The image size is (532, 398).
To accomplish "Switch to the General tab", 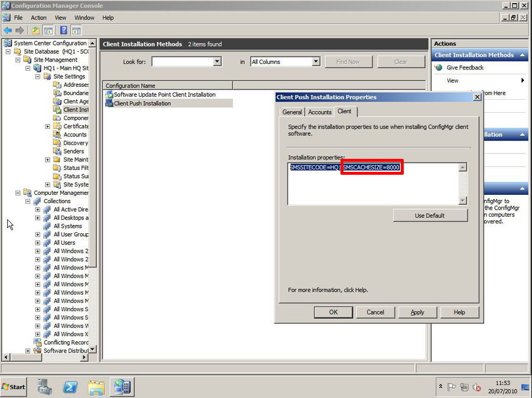I will click(x=292, y=112).
